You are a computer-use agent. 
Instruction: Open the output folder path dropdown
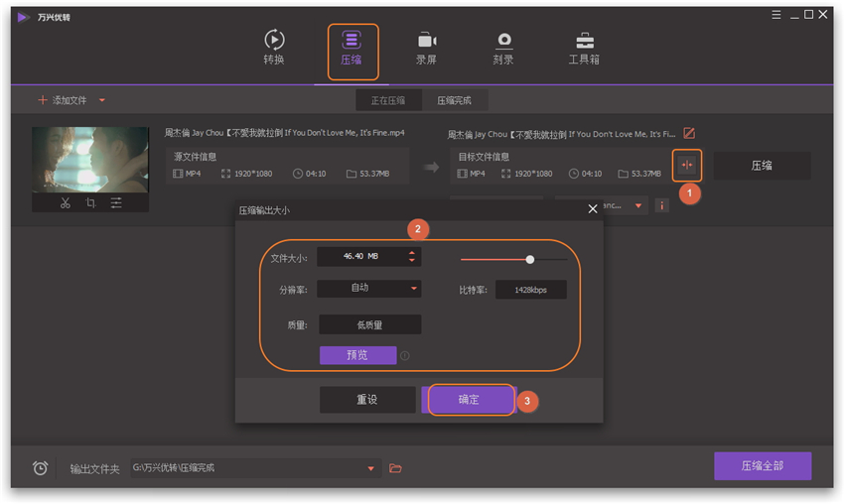pyautogui.click(x=371, y=468)
